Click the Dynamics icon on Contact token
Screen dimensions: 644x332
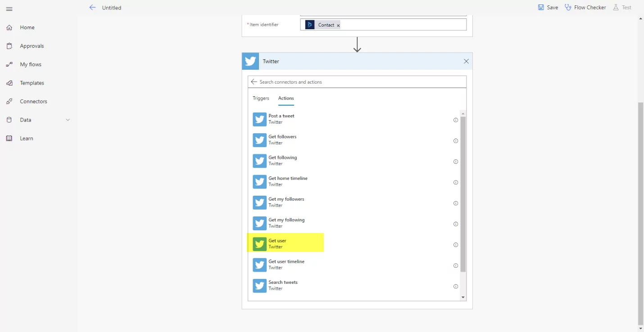(310, 25)
